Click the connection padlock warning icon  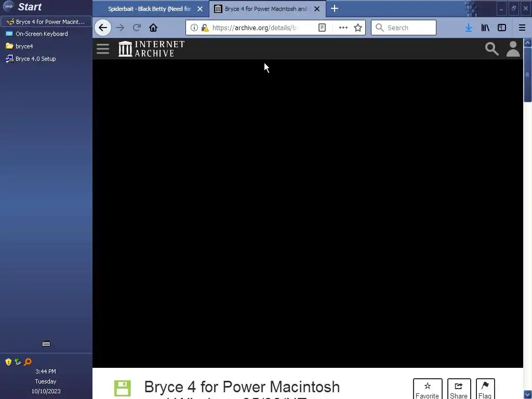205,28
